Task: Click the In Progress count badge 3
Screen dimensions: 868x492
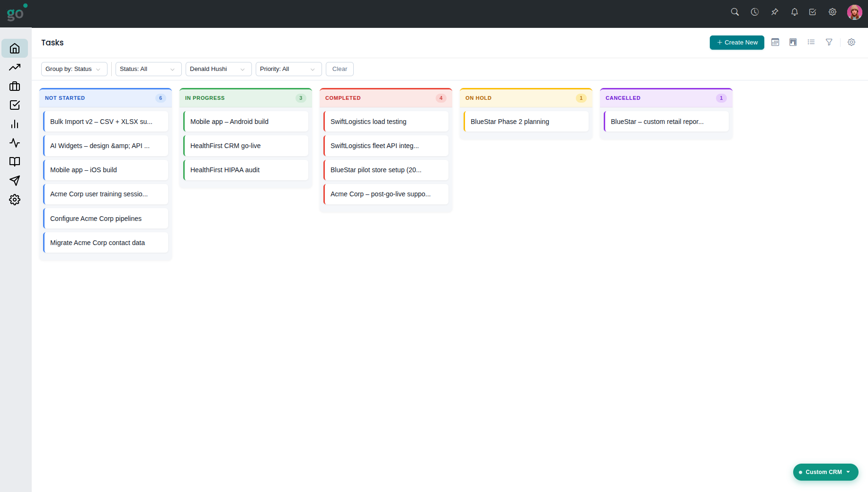Action: pos(301,98)
